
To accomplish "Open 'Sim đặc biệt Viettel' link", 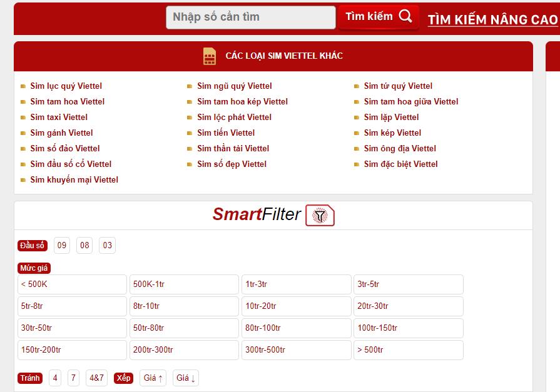I will 400,164.
